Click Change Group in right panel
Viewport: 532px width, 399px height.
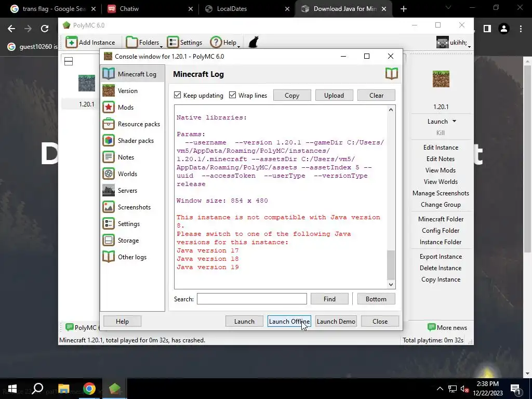441,205
